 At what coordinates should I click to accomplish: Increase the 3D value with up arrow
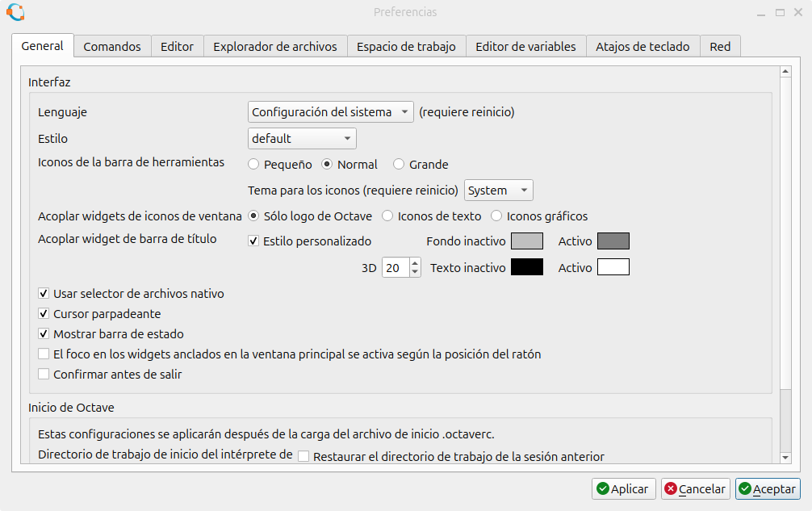pyautogui.click(x=415, y=263)
